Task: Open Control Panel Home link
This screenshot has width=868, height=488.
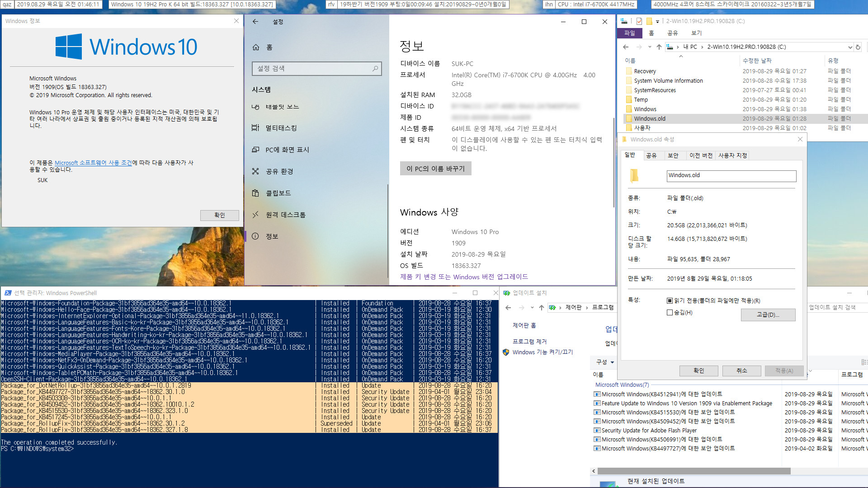Action: (524, 326)
